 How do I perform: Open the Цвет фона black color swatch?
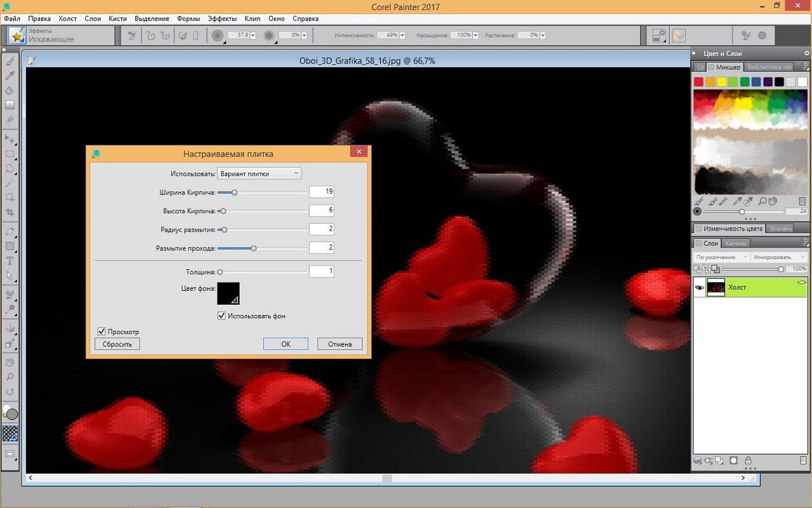click(228, 293)
